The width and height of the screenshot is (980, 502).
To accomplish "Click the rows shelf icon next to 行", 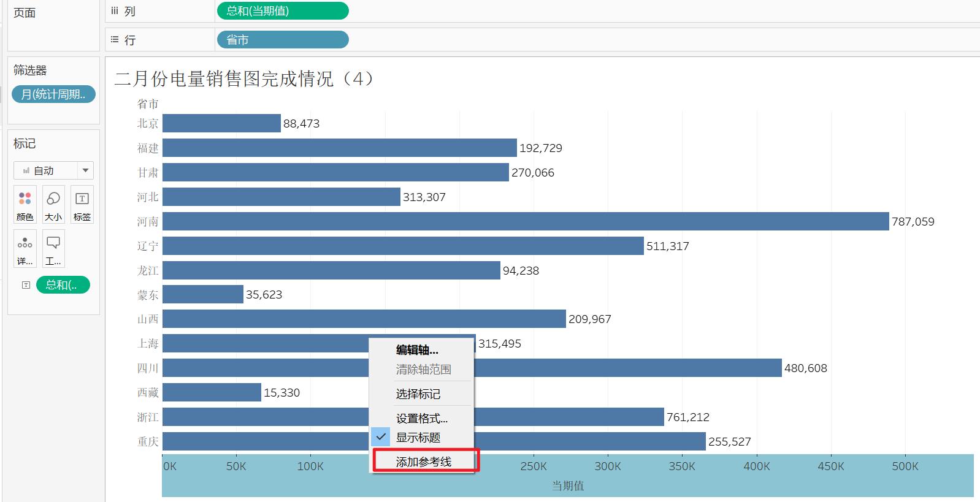I will (x=115, y=40).
